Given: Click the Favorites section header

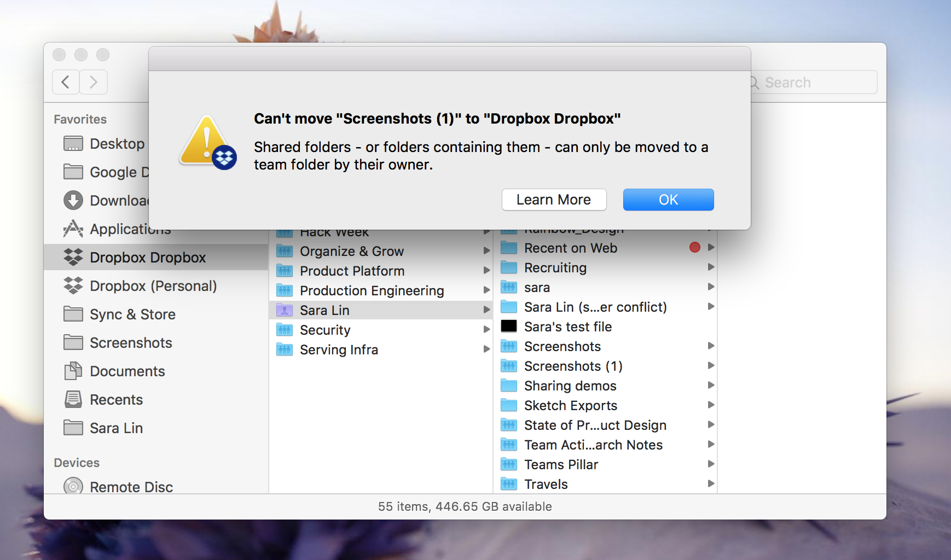Looking at the screenshot, I should pos(80,119).
